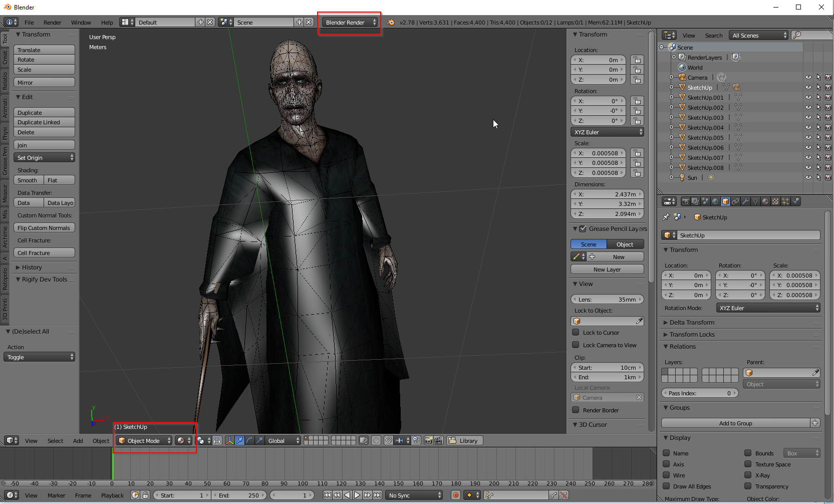
Task: Click the Lens 35mm slider field
Action: (607, 299)
